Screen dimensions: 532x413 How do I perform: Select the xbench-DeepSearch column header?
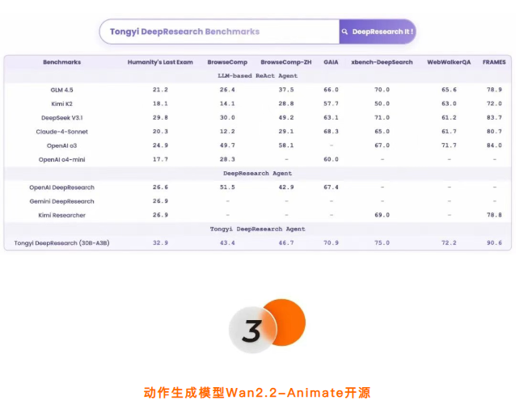point(382,62)
